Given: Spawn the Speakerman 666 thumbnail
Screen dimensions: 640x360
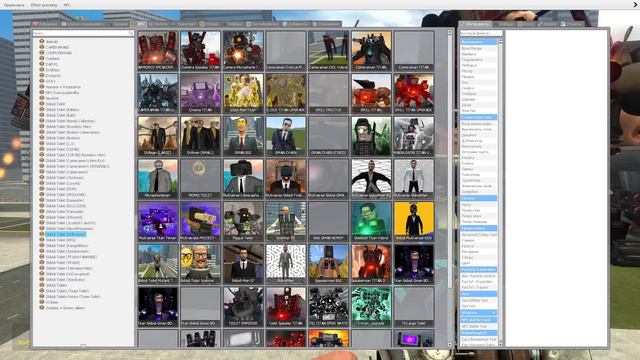Looking at the screenshot, I should click(329, 264).
